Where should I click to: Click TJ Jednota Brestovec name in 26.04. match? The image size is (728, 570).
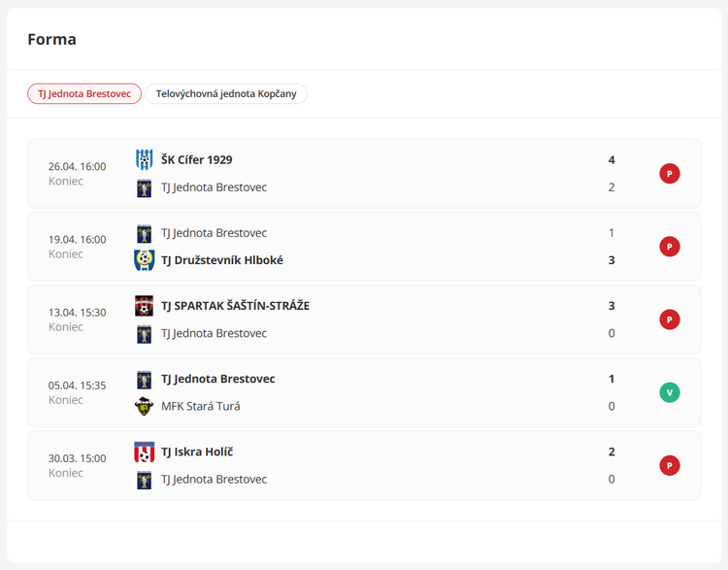coord(215,187)
